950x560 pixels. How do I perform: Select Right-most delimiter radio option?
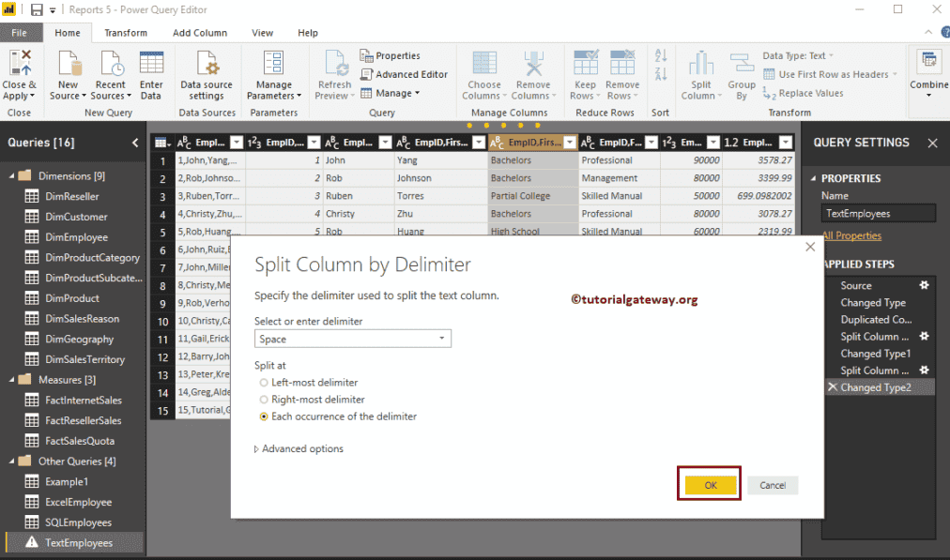point(264,400)
